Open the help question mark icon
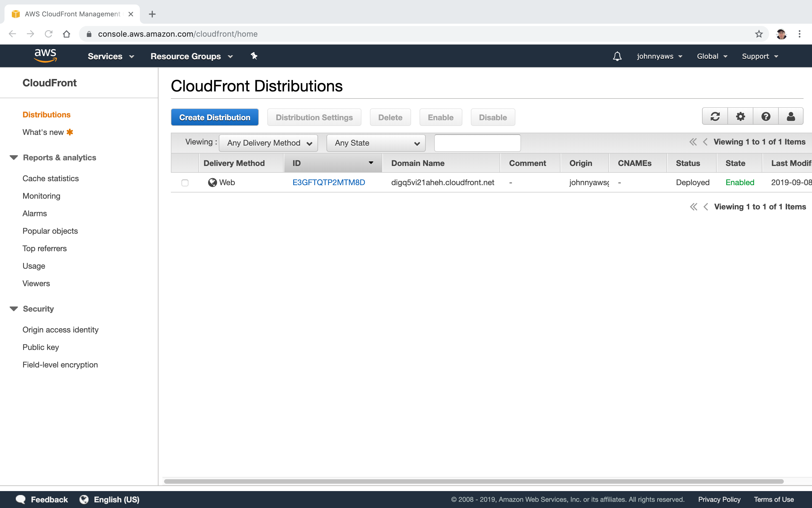Screen dimensions: 812x508 click(x=766, y=117)
